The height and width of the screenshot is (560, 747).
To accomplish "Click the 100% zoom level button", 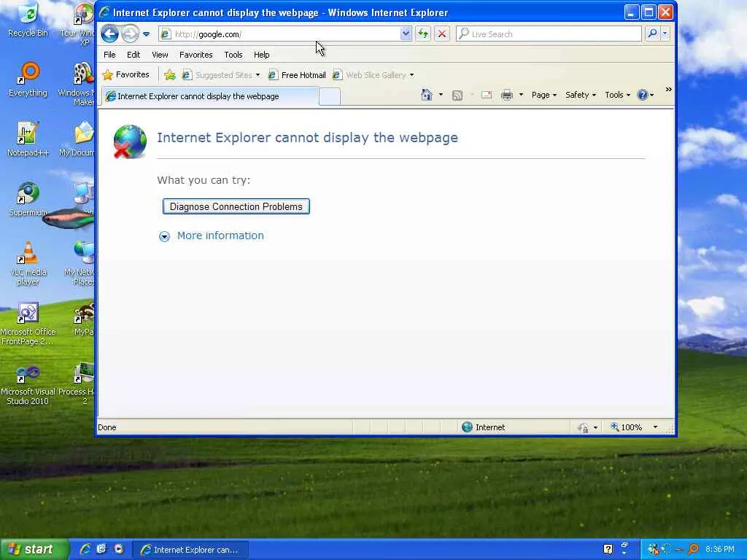I will (627, 427).
